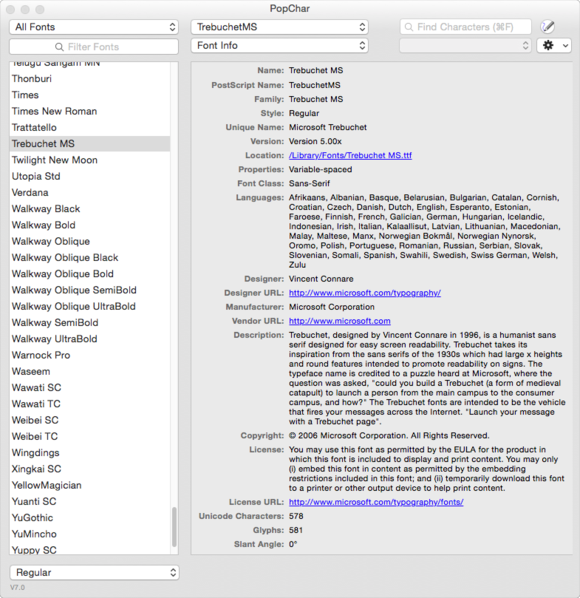Viewport: 580px width, 598px height.
Task: Click the PopChar window title
Action: pos(290,9)
